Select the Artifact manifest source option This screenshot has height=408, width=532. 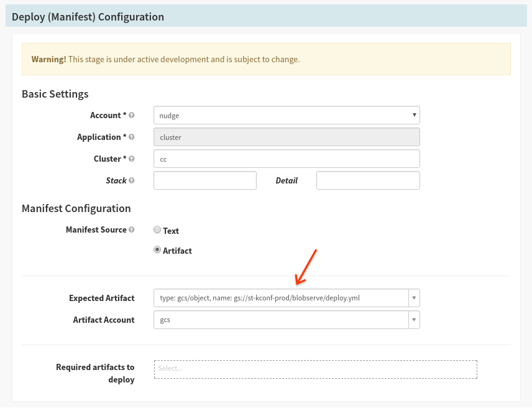coord(157,250)
